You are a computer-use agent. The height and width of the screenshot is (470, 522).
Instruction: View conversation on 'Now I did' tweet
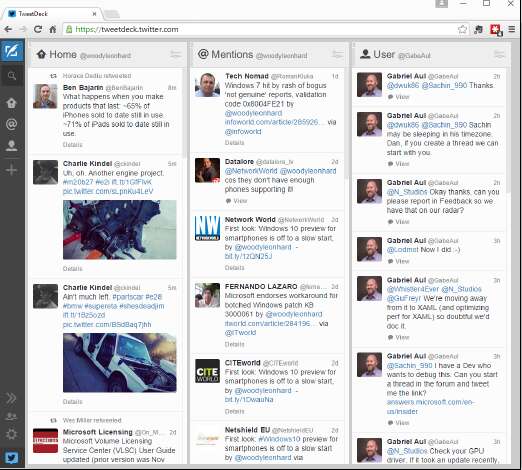pyautogui.click(x=399, y=261)
